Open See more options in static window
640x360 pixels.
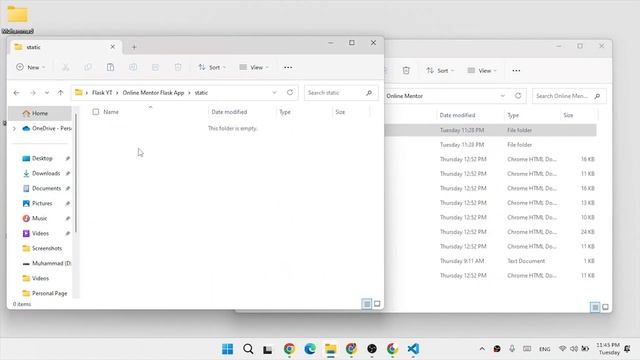coord(288,67)
